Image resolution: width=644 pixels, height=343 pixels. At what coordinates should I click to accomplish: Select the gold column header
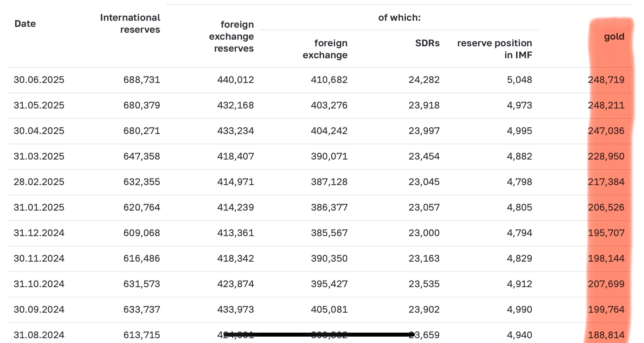[x=614, y=36]
